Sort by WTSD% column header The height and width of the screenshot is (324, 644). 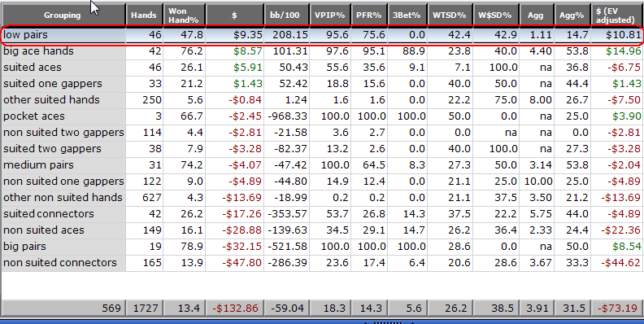pyautogui.click(x=450, y=15)
